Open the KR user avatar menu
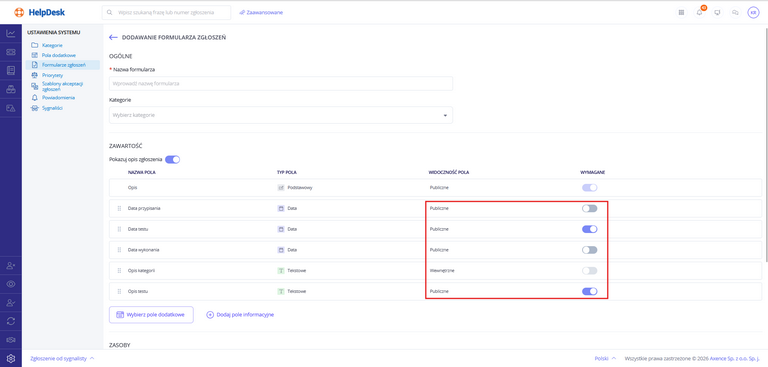 coord(753,13)
